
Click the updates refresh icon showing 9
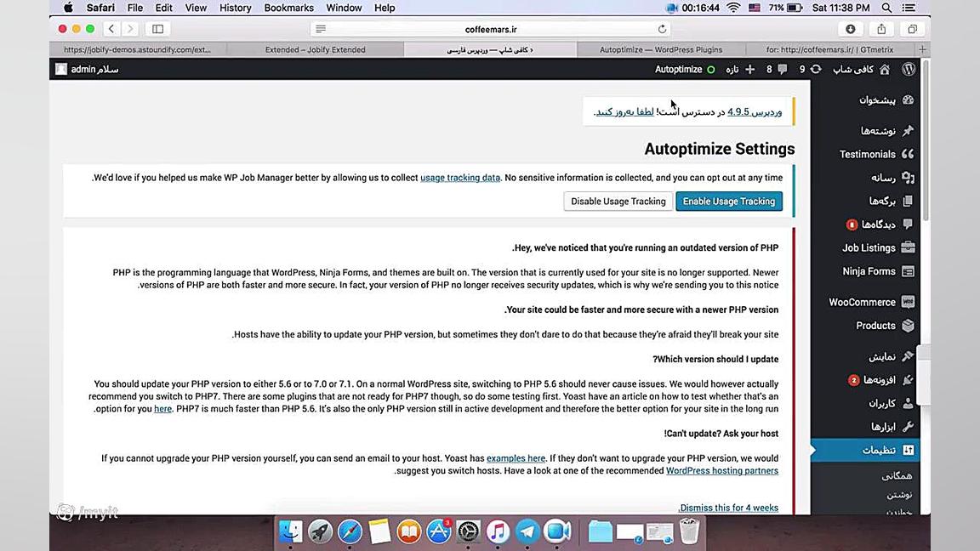click(816, 70)
